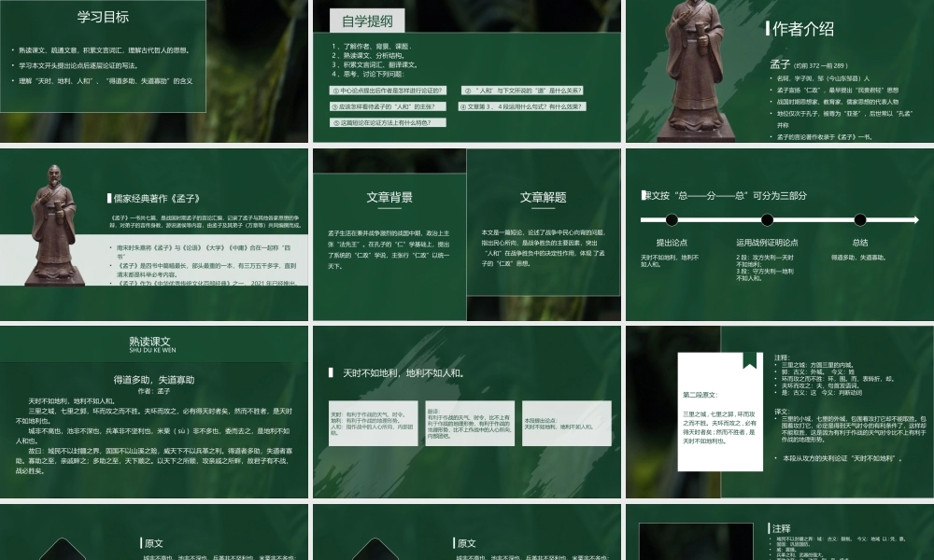
Task: Select the 儒家经典著作《孟子》 slide thumbnail
Action: point(154,234)
